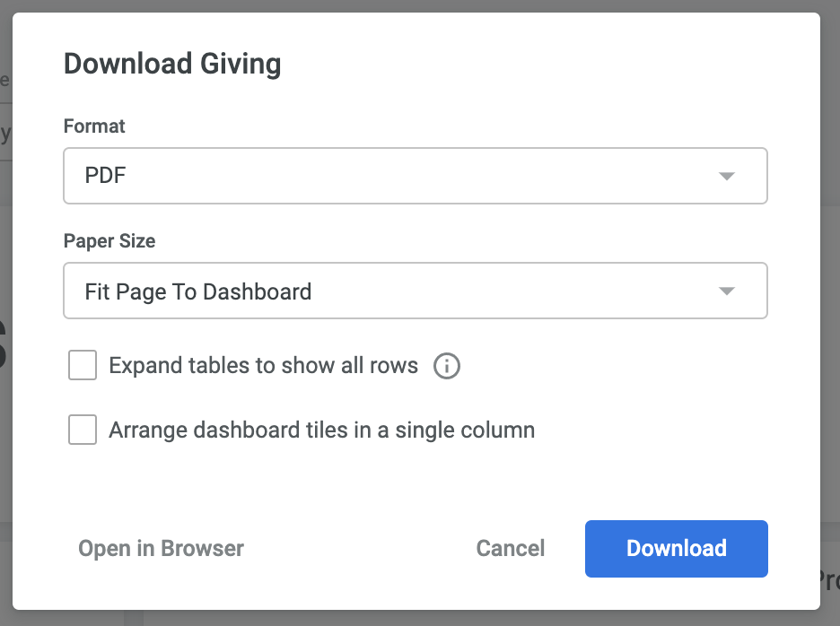This screenshot has width=840, height=626.
Task: Click the info icon beside Expand tables
Action: [x=447, y=366]
